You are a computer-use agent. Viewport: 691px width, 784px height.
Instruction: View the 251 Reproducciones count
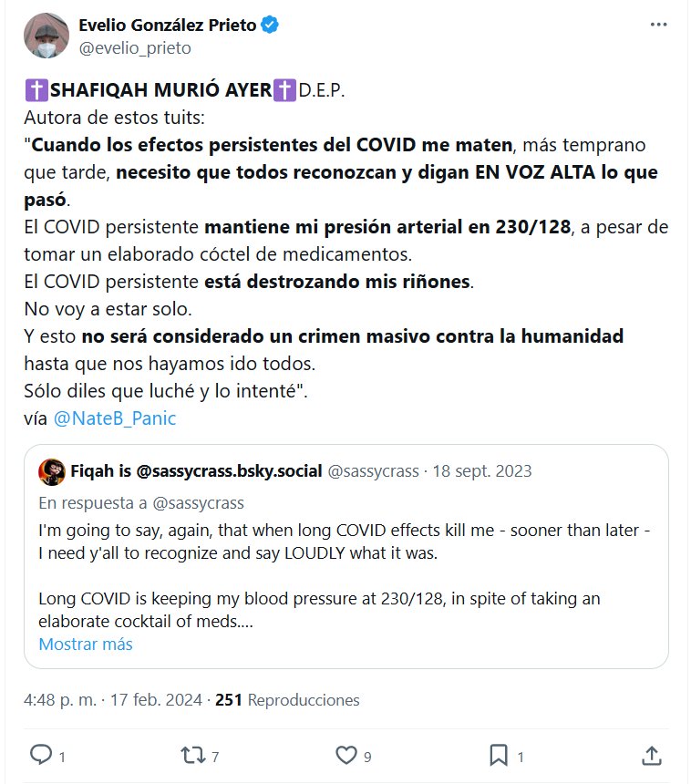[x=287, y=699]
